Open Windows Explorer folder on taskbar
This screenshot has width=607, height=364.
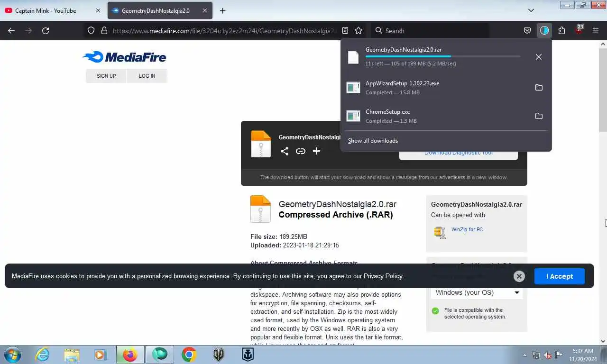[x=72, y=355]
